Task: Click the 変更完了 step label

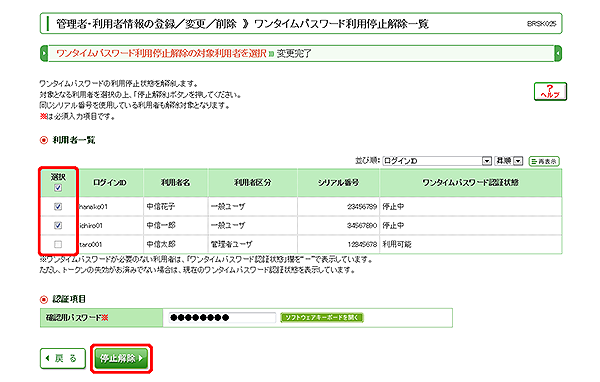Action: coord(294,53)
